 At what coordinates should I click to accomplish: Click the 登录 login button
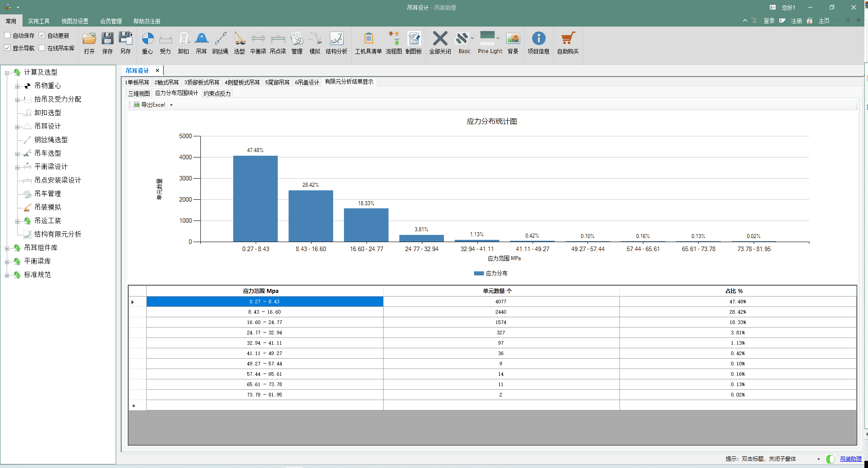point(769,21)
